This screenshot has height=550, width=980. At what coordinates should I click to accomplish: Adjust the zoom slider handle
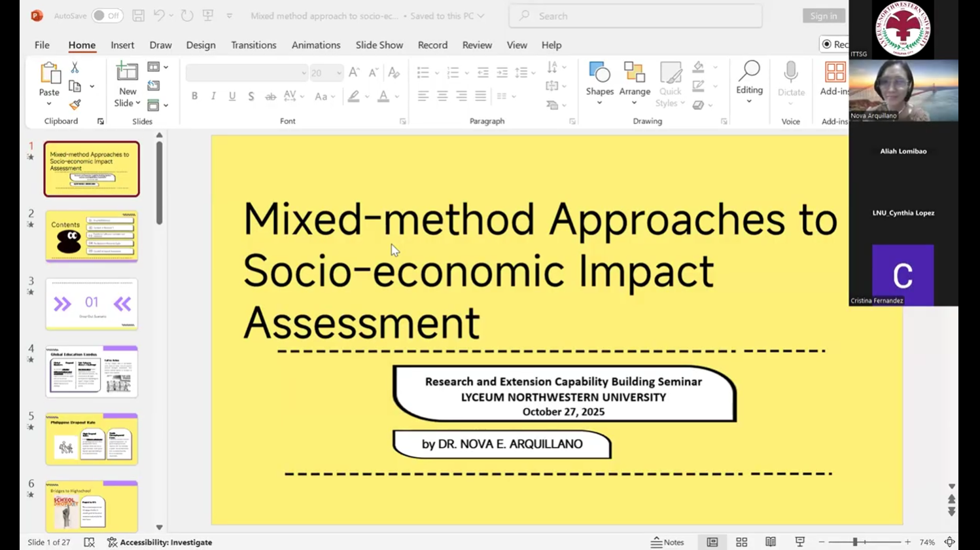(854, 542)
